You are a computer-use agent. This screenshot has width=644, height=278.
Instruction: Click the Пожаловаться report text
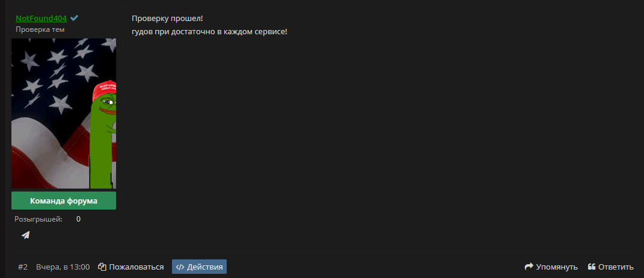click(136, 267)
